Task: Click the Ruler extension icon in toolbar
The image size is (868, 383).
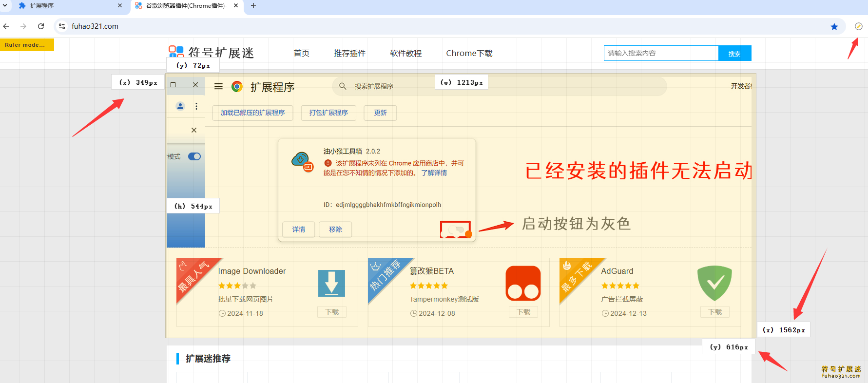Action: click(x=858, y=26)
